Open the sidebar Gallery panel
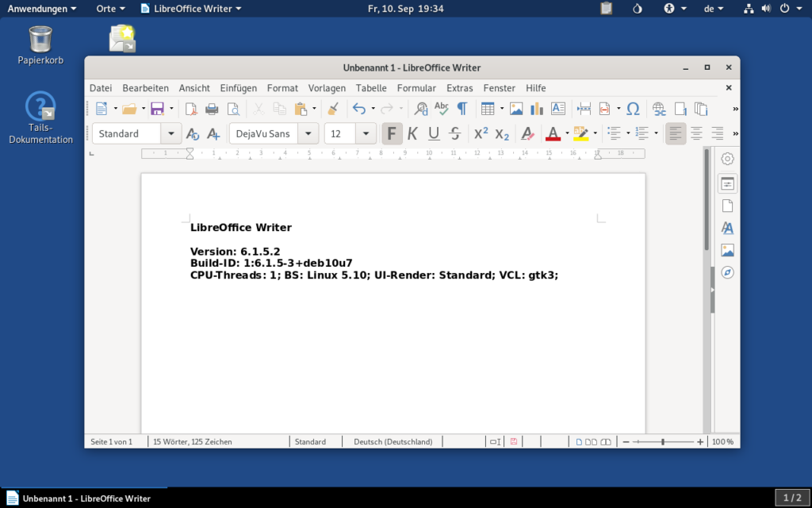 pos(728,250)
